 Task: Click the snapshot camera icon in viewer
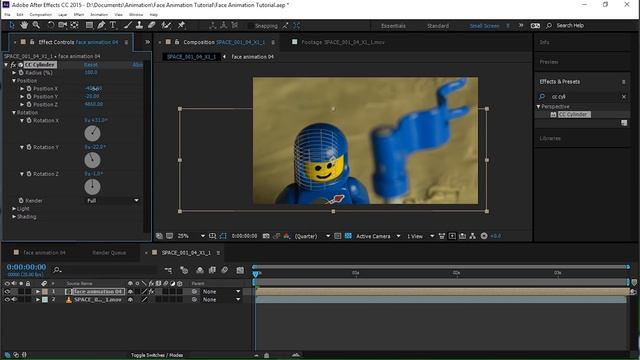(266, 236)
